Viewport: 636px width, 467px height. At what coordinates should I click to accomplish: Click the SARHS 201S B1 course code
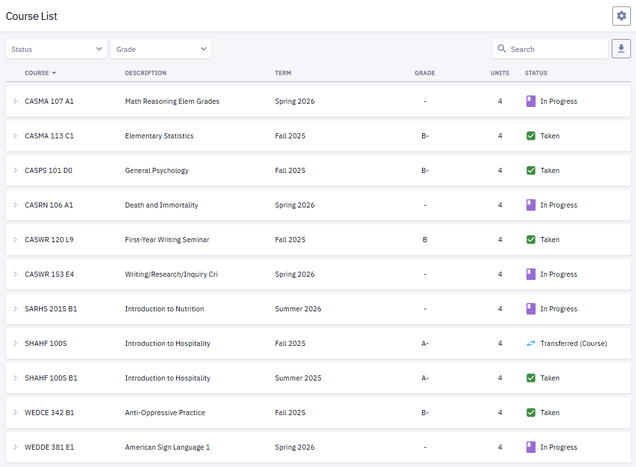coord(51,309)
